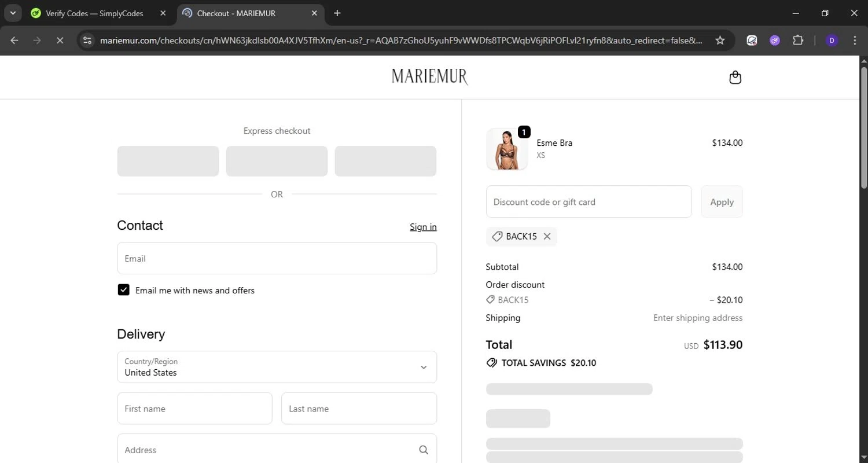Click the Contact section heading
This screenshot has height=463, width=868.
[140, 225]
